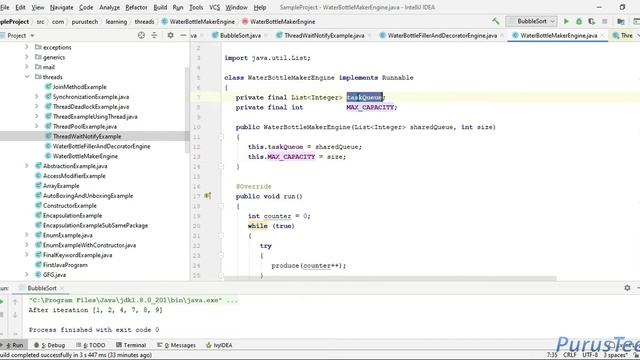Open the Refactor menu
640x360 pixels.
point(136,7)
